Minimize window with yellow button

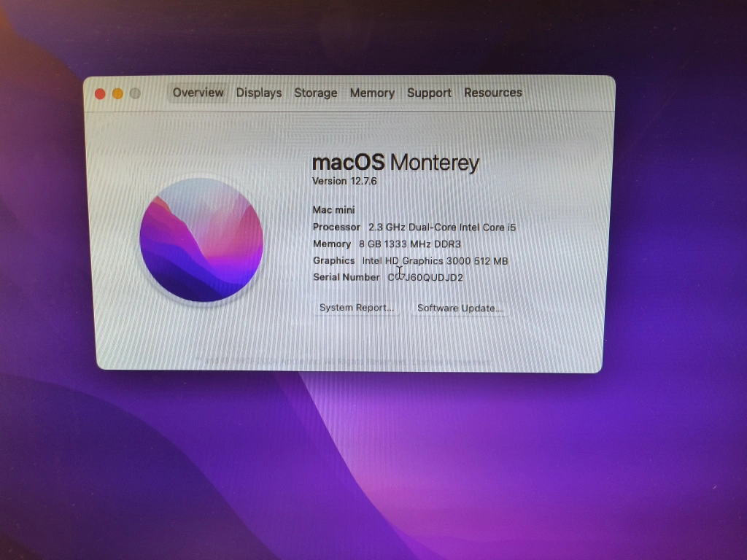117,94
